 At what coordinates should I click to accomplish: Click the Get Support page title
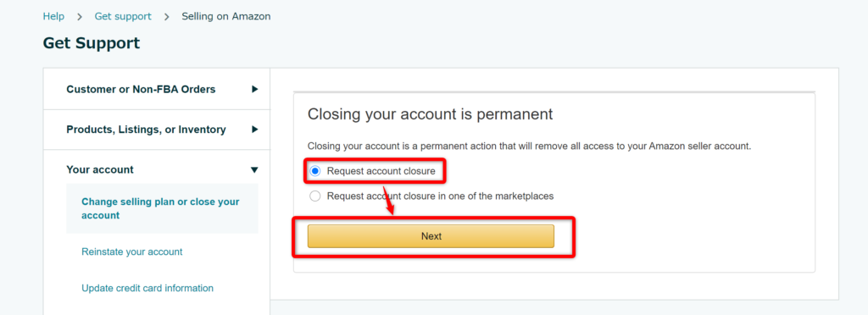(92, 43)
